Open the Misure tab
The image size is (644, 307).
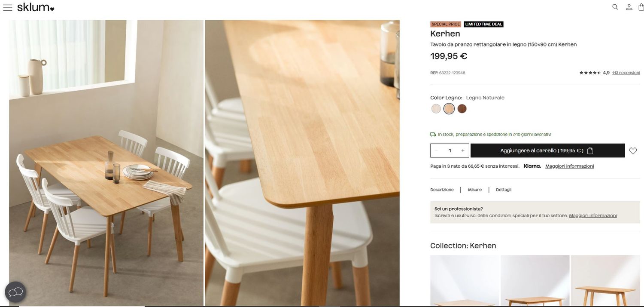[475, 190]
